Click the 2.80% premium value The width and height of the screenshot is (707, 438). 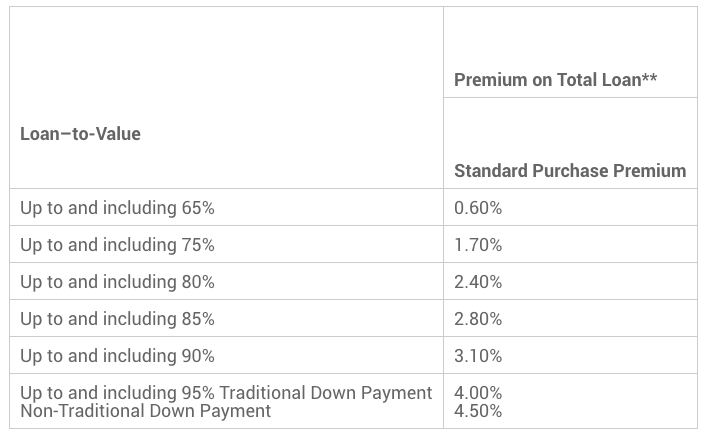[x=478, y=319]
